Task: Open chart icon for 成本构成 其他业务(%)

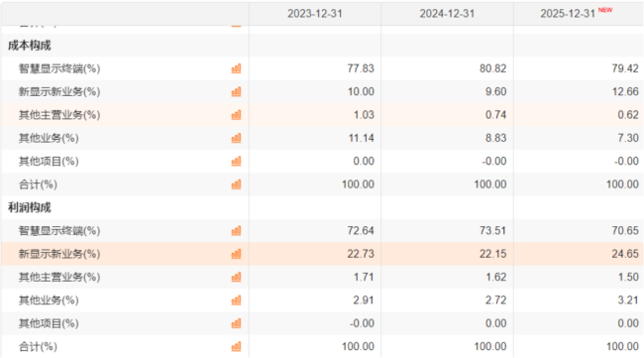Action: point(236,138)
